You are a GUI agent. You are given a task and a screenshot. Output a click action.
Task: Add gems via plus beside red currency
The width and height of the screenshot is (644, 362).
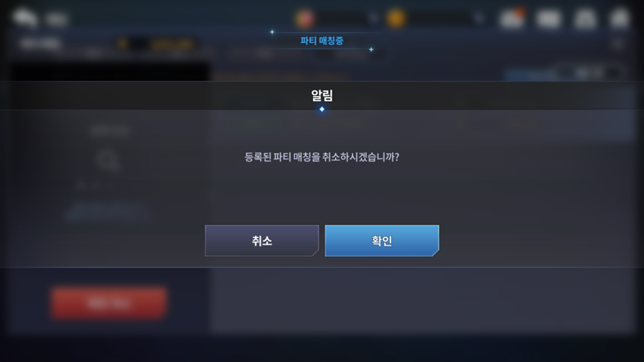click(x=373, y=18)
